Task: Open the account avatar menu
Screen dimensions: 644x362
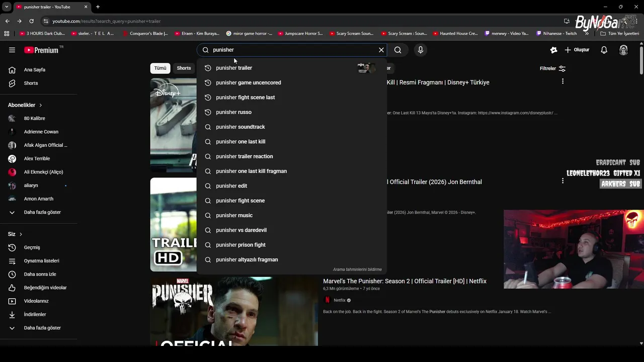Action: click(x=623, y=50)
